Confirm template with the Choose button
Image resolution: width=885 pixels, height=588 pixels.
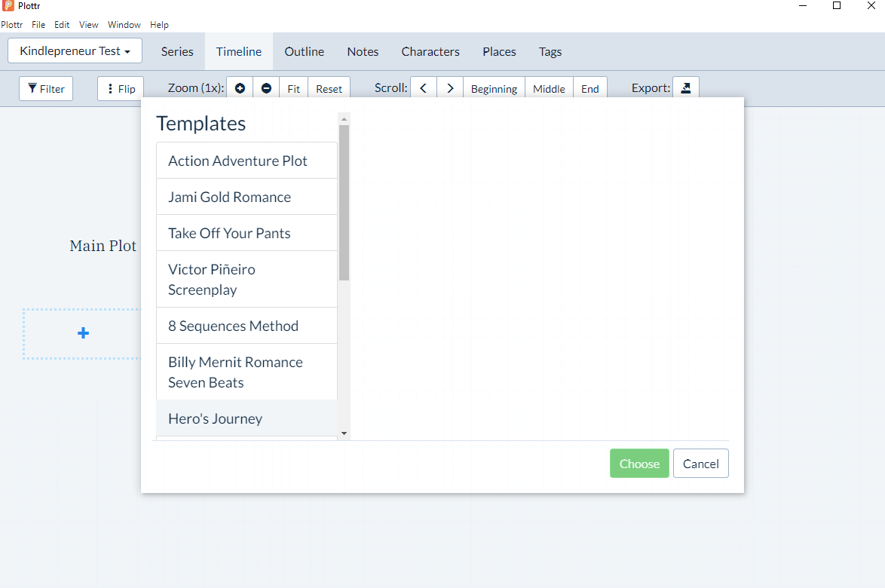(638, 463)
